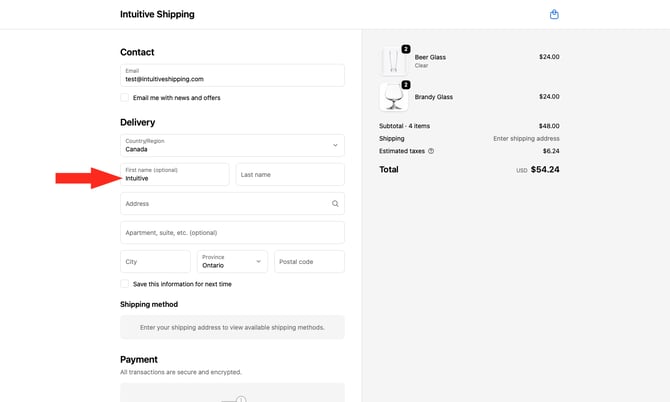The width and height of the screenshot is (670, 402).
Task: Click the estimated taxes help icon
Action: pyautogui.click(x=431, y=151)
